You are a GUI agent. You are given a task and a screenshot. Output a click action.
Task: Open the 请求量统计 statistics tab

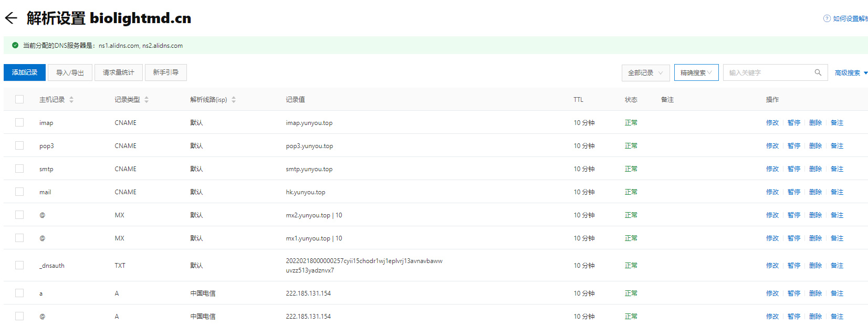[x=118, y=72]
